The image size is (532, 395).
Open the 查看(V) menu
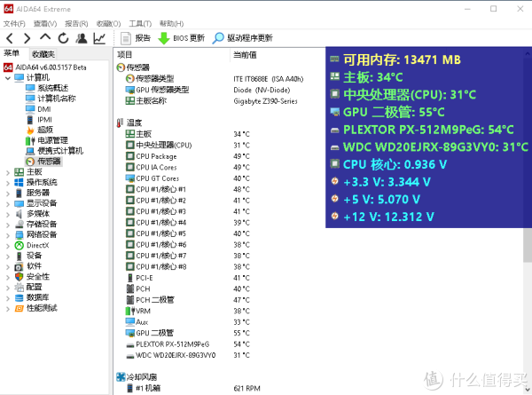tap(45, 23)
